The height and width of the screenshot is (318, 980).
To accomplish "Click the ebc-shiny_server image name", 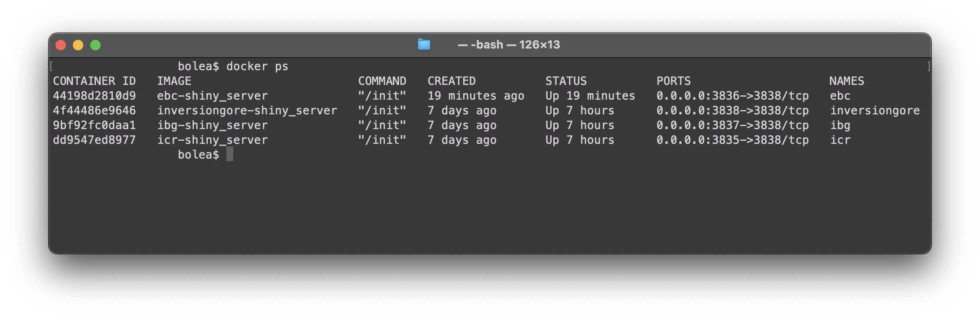I will (212, 96).
